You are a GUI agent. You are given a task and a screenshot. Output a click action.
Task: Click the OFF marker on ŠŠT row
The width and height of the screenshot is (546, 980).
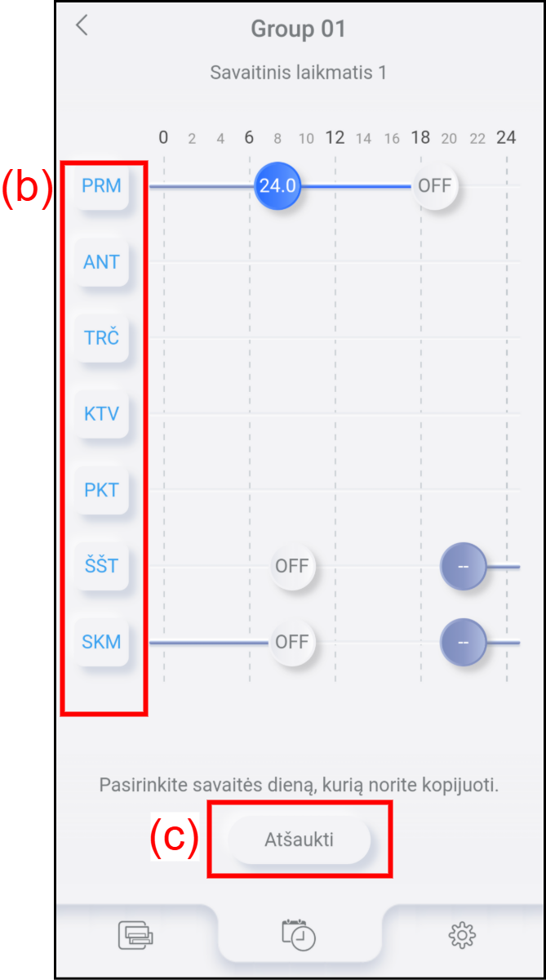pos(291,565)
